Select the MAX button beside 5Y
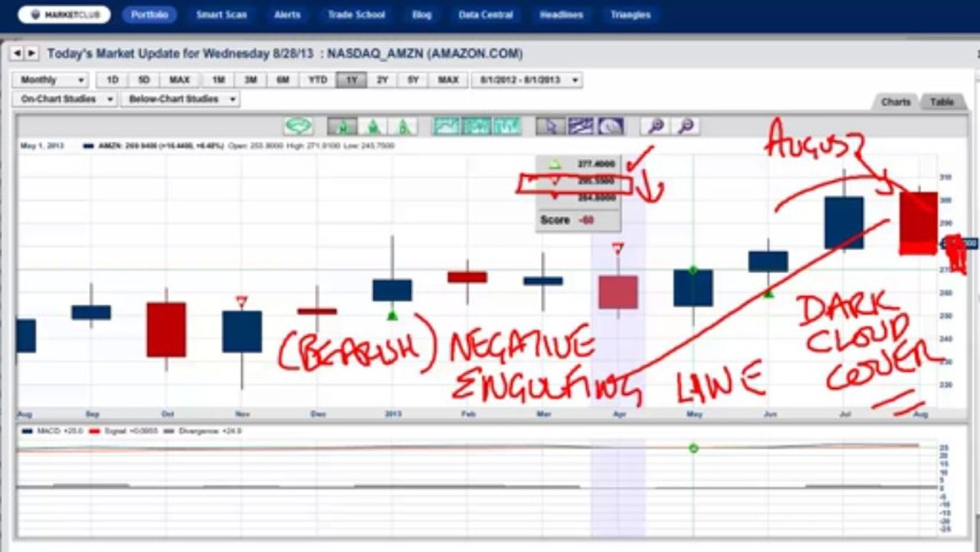Image resolution: width=980 pixels, height=552 pixels. (x=447, y=80)
